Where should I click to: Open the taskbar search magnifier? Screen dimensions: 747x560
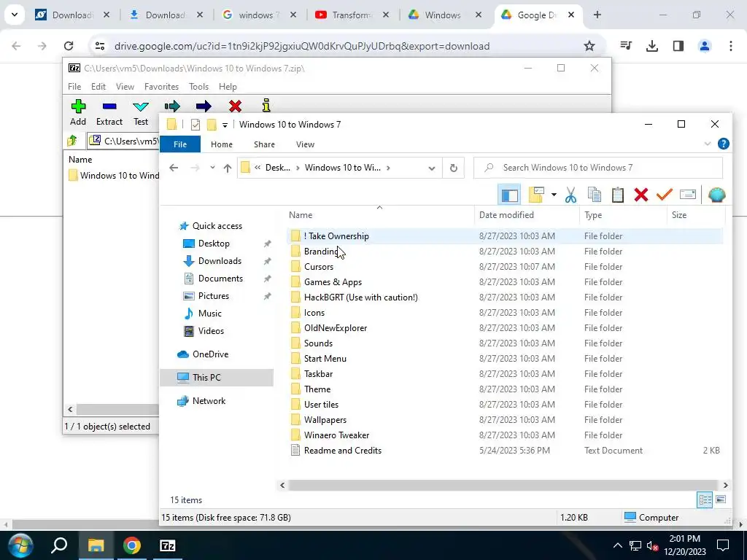[60, 545]
